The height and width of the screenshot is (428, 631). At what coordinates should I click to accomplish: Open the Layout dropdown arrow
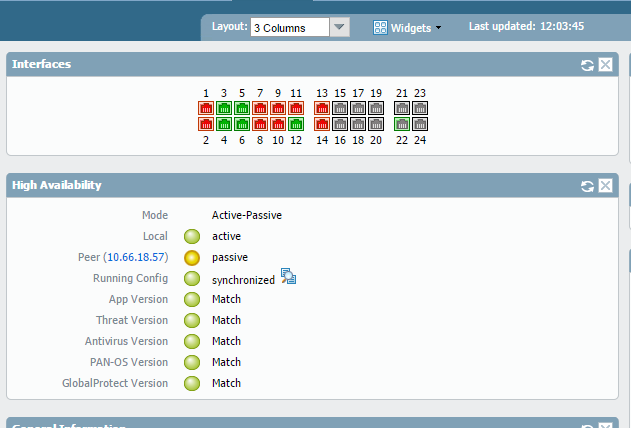click(x=340, y=27)
